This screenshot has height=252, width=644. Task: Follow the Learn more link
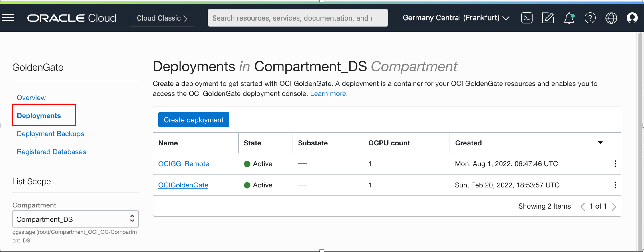[x=328, y=94]
